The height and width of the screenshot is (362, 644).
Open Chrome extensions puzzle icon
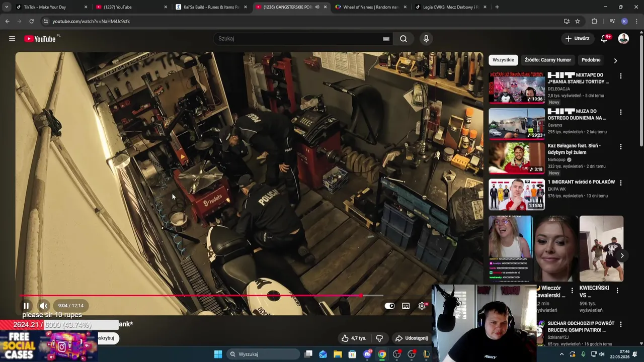point(595,21)
